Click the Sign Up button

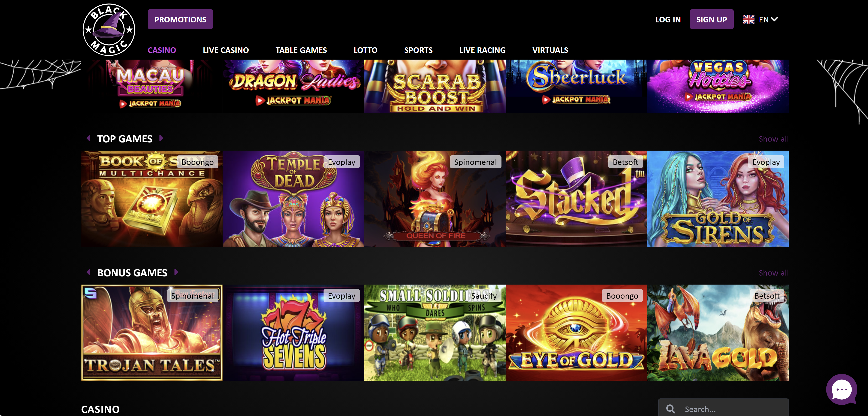tap(711, 19)
